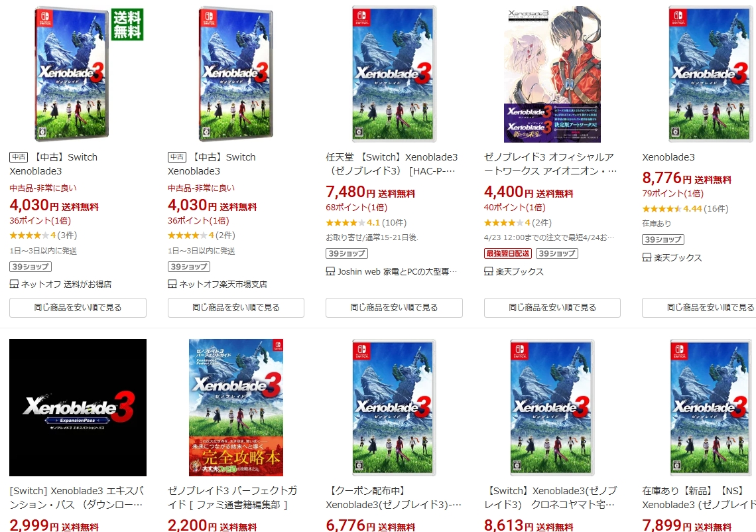
Task: Click 同じ商品を安い順で見る under the artworks book
Action: [x=552, y=308]
